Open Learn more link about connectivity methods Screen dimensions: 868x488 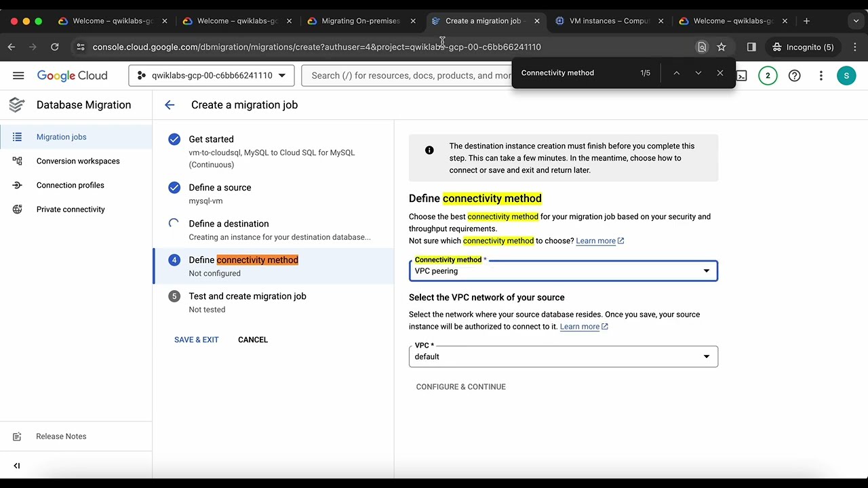[599, 241]
